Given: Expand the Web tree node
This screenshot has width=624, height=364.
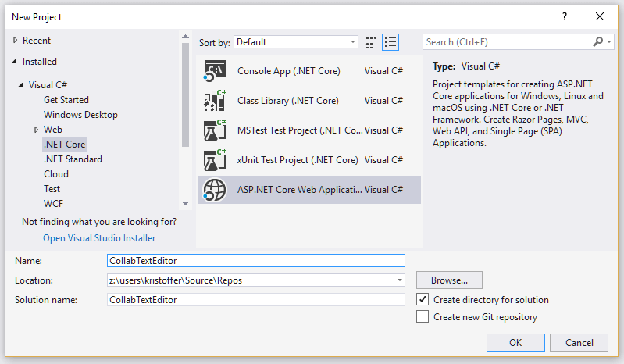Looking at the screenshot, I should [x=36, y=130].
